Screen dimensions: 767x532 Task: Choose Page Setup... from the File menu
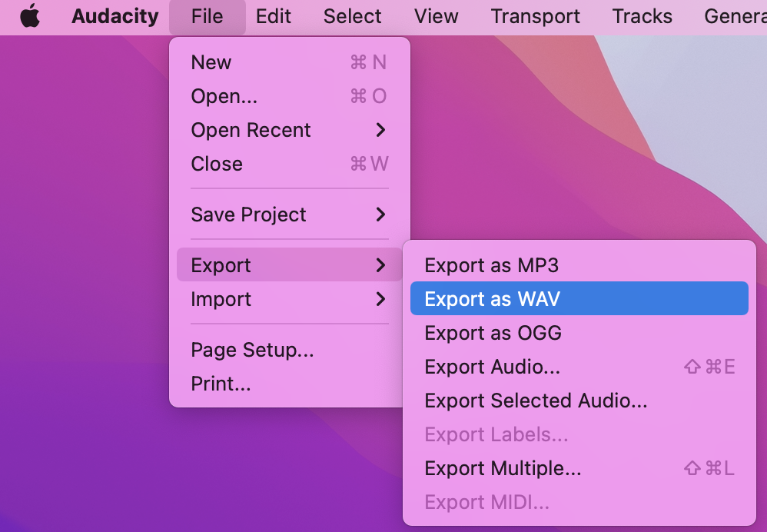[x=290, y=350]
